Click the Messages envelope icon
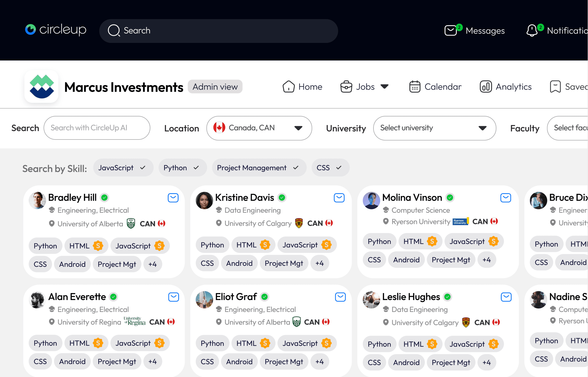The height and width of the screenshot is (377, 588). point(450,31)
